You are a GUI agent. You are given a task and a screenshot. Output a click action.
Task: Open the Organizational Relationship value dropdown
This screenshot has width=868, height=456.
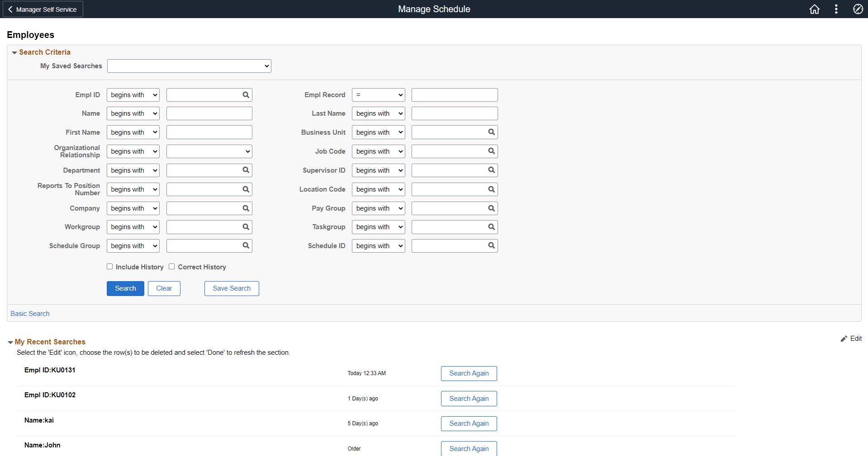209,151
